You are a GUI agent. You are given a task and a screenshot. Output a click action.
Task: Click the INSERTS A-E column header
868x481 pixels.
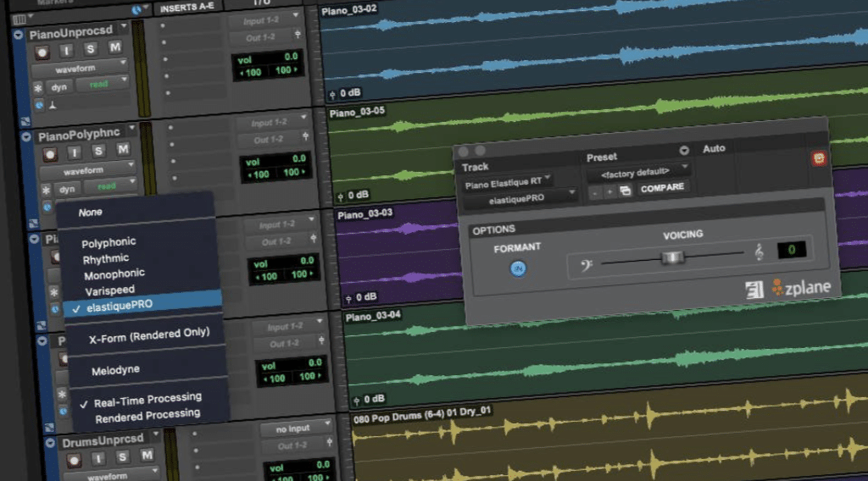pyautogui.click(x=186, y=8)
